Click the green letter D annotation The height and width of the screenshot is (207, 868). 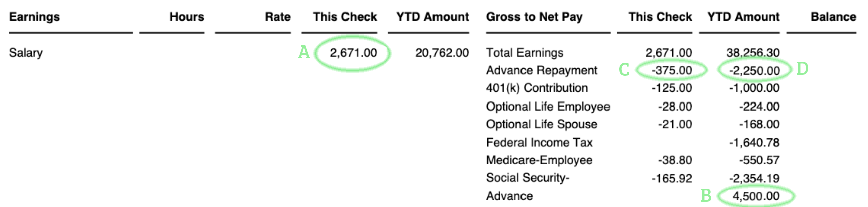[x=802, y=69]
